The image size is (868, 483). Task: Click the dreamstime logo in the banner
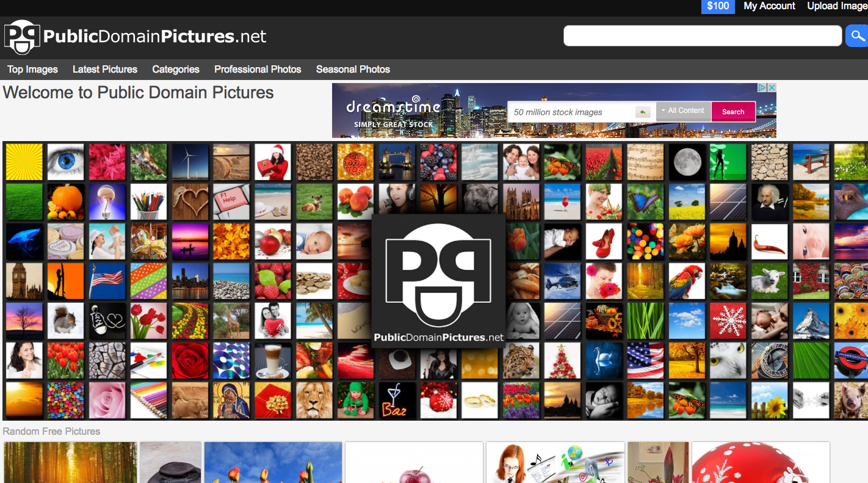pos(393,107)
